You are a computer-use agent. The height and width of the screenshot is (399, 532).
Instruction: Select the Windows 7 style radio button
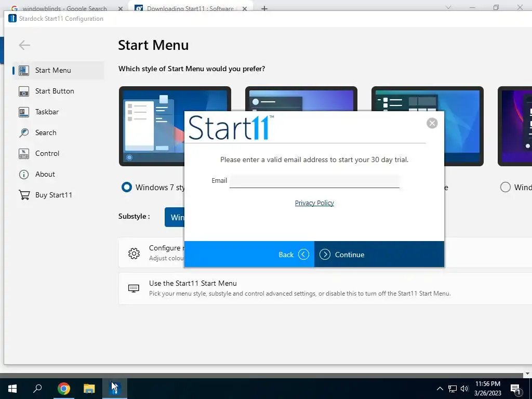point(127,187)
